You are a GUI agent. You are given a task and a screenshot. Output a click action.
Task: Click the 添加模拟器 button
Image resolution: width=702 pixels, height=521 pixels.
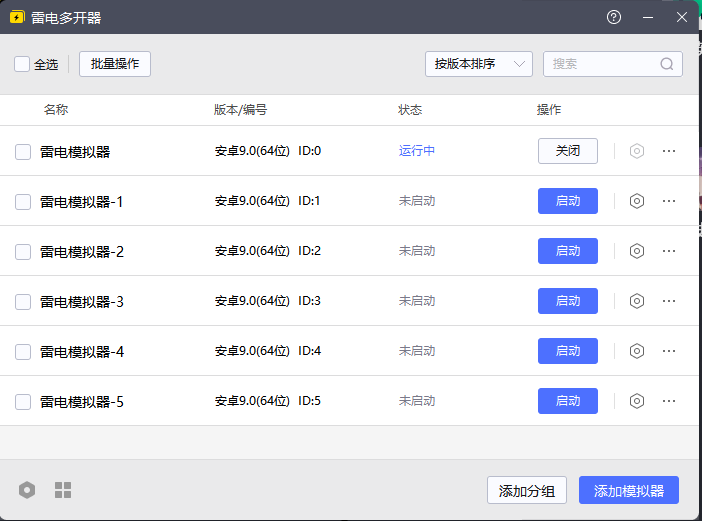(x=629, y=491)
